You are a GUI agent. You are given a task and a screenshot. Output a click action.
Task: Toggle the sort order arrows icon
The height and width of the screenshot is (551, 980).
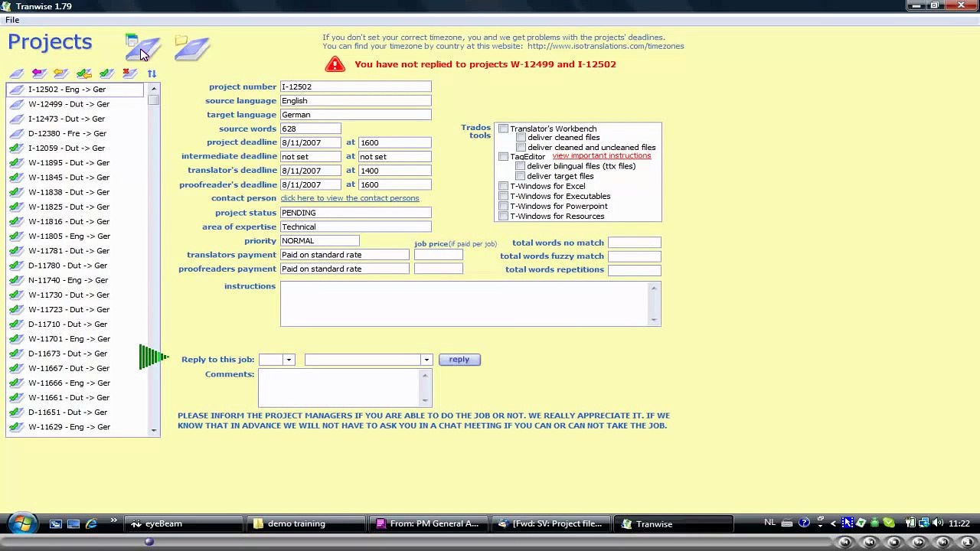point(152,73)
